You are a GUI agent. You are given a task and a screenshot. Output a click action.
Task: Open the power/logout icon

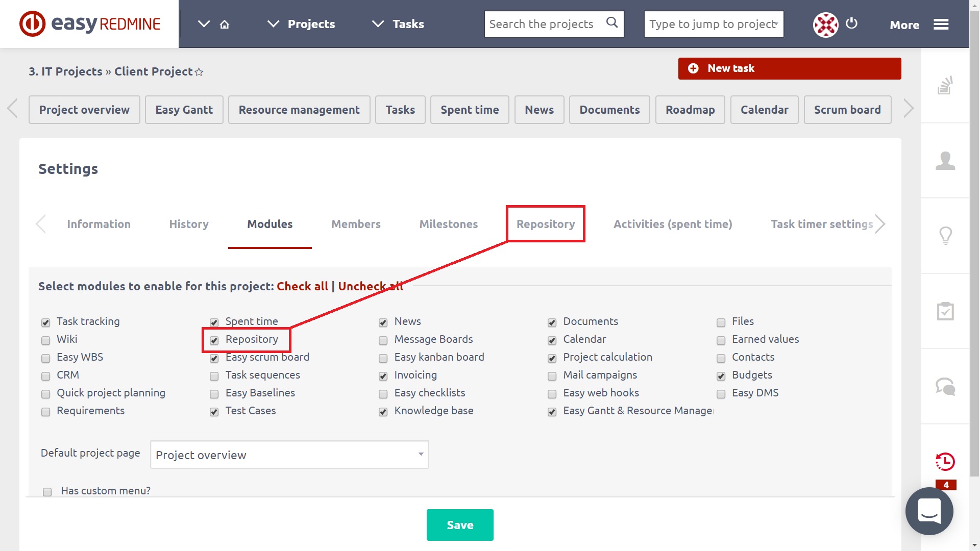tap(851, 23)
